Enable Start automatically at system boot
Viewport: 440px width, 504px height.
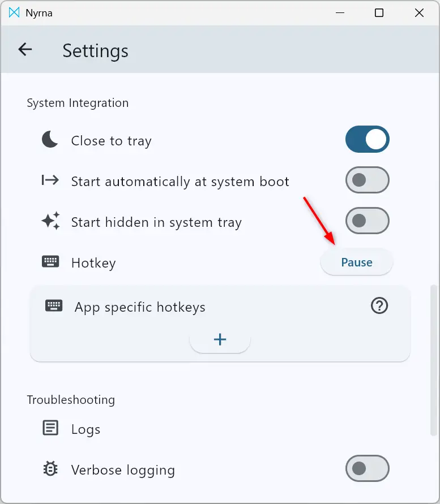[368, 180]
